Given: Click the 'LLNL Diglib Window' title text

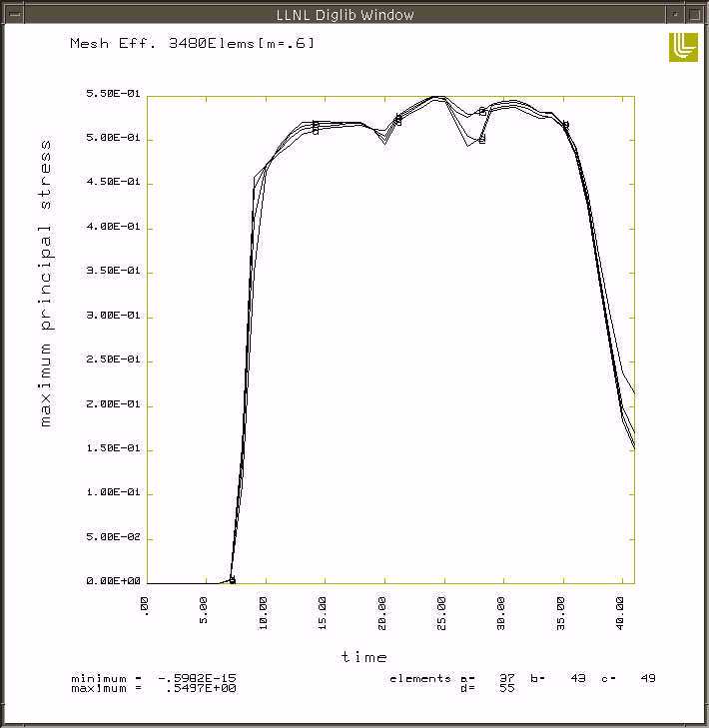Looking at the screenshot, I should click(x=345, y=15).
